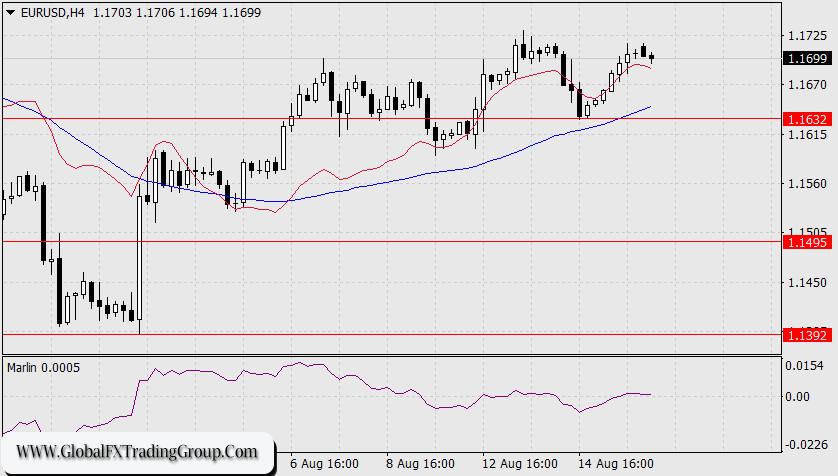
Task: Click the 6 Aug 16:00 time label
Action: point(325,464)
